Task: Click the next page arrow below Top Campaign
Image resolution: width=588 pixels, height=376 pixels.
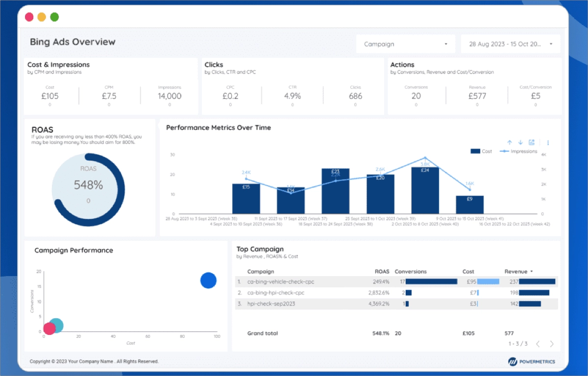Action: (551, 343)
